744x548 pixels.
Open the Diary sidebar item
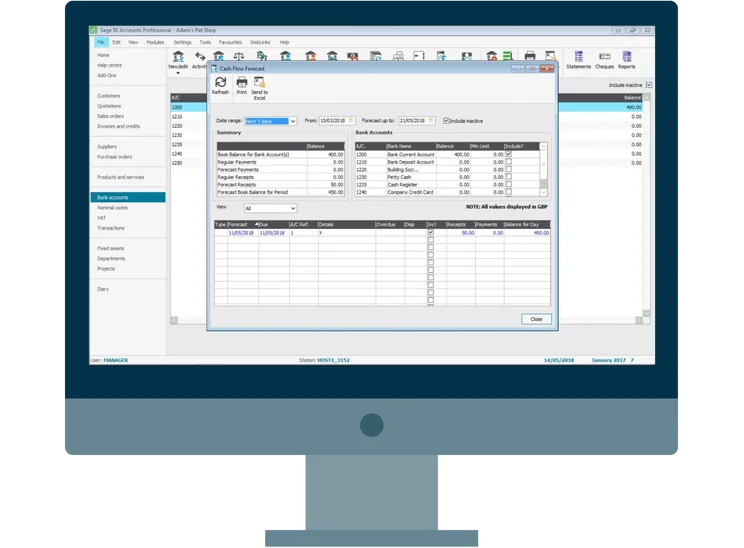[x=103, y=289]
